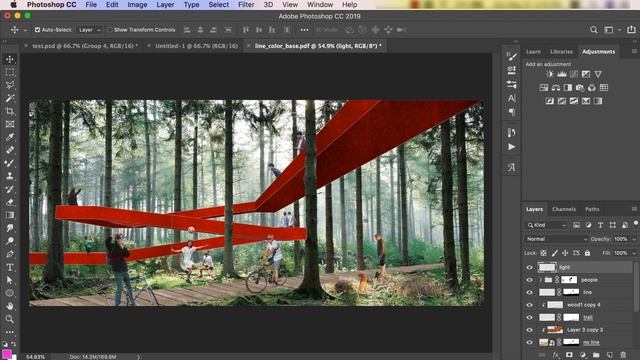Select the Horizontal Type tool

10,267
